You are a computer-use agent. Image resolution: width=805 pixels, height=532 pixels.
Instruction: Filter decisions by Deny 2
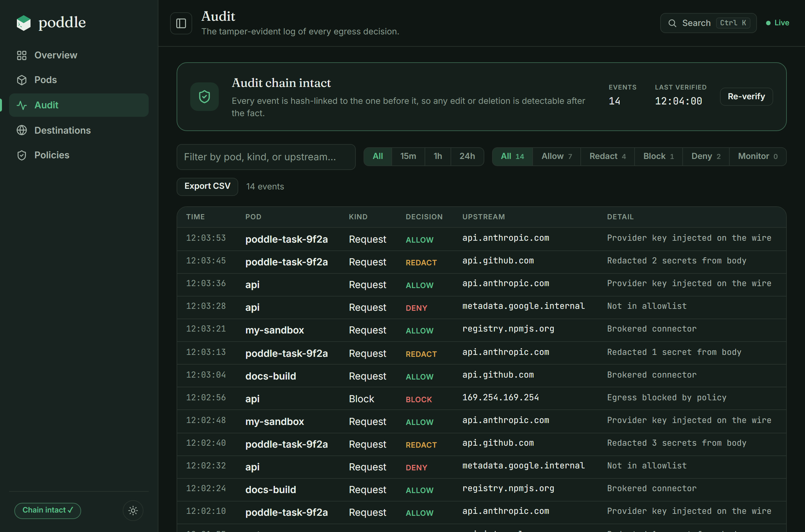point(706,156)
